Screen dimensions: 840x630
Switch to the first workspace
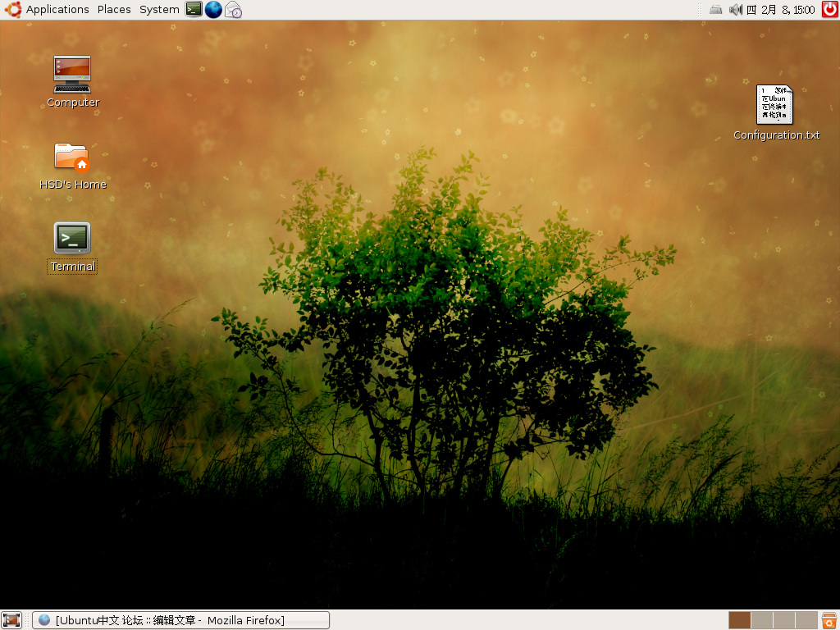coord(739,620)
